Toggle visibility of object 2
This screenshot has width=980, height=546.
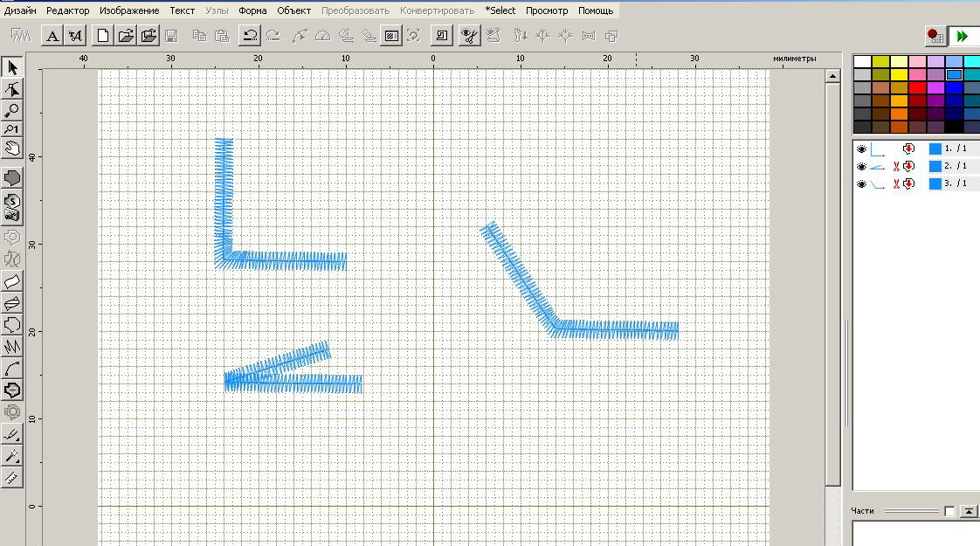click(x=861, y=166)
